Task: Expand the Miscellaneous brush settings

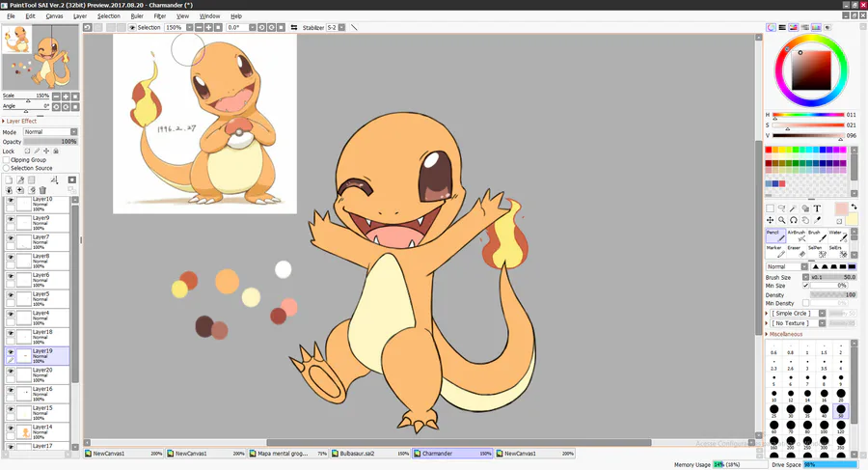Action: click(784, 334)
